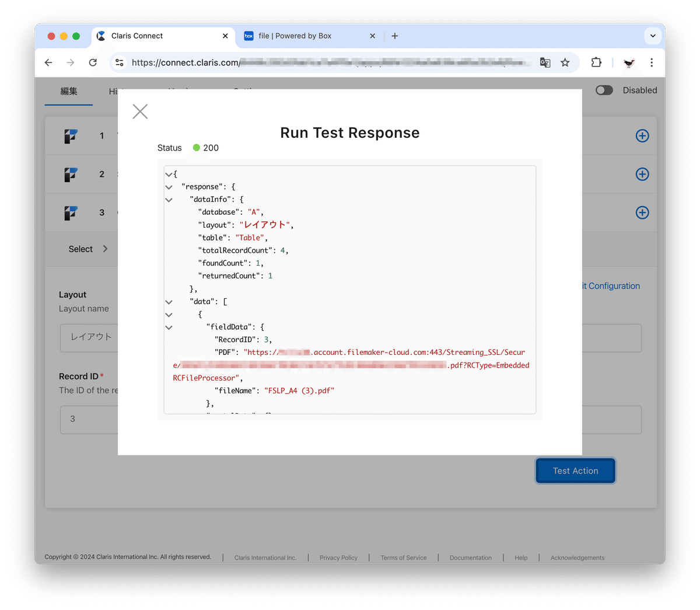This screenshot has height=610, width=700.
Task: Open site information icon in the address bar
Action: point(118,62)
